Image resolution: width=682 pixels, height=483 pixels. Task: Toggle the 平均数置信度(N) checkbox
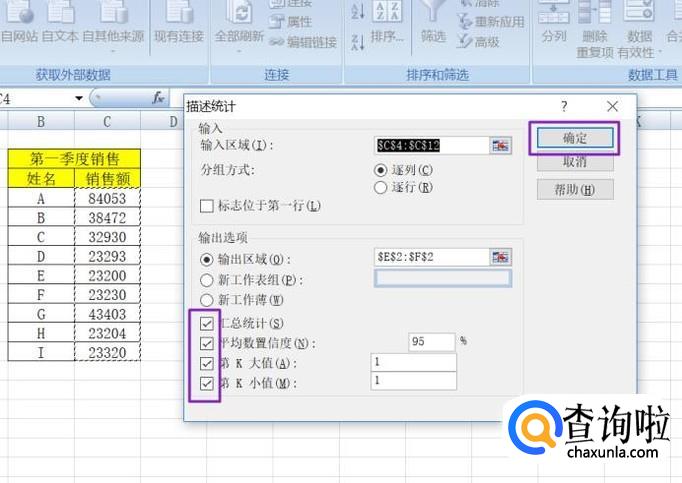[207, 343]
